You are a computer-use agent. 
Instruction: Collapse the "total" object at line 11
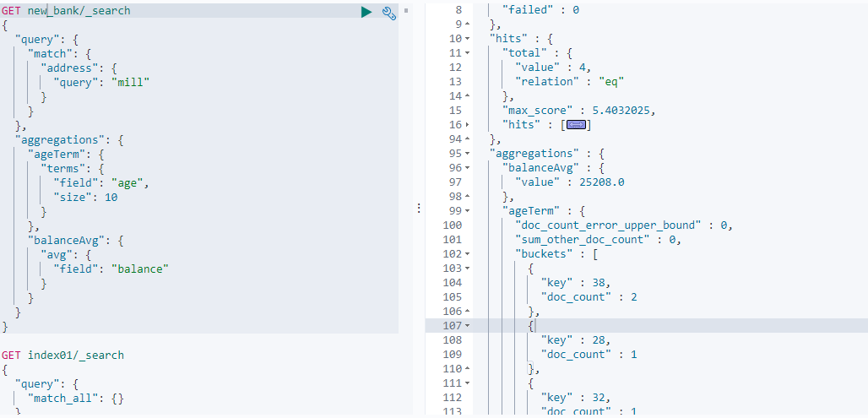(x=467, y=53)
